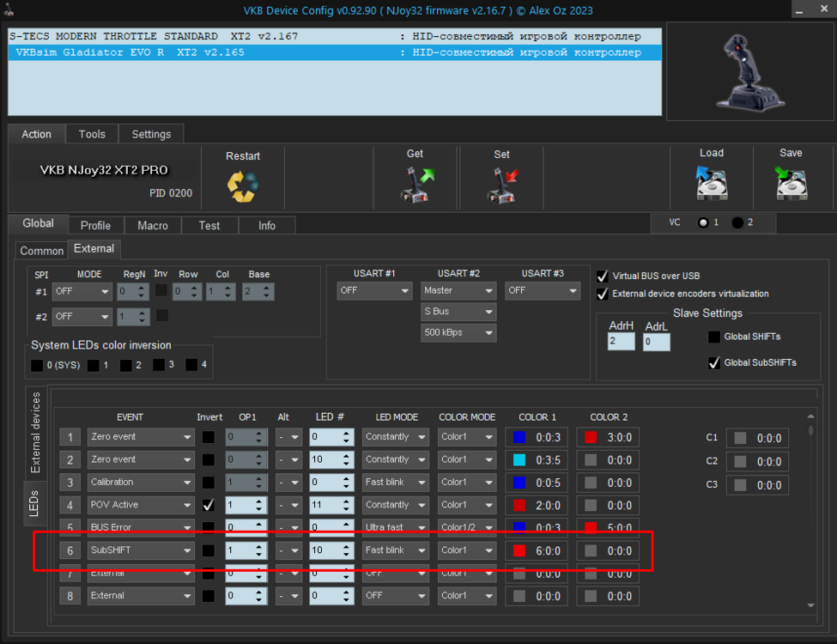Switch to the Tools tab
This screenshot has height=644, width=837.
(92, 134)
